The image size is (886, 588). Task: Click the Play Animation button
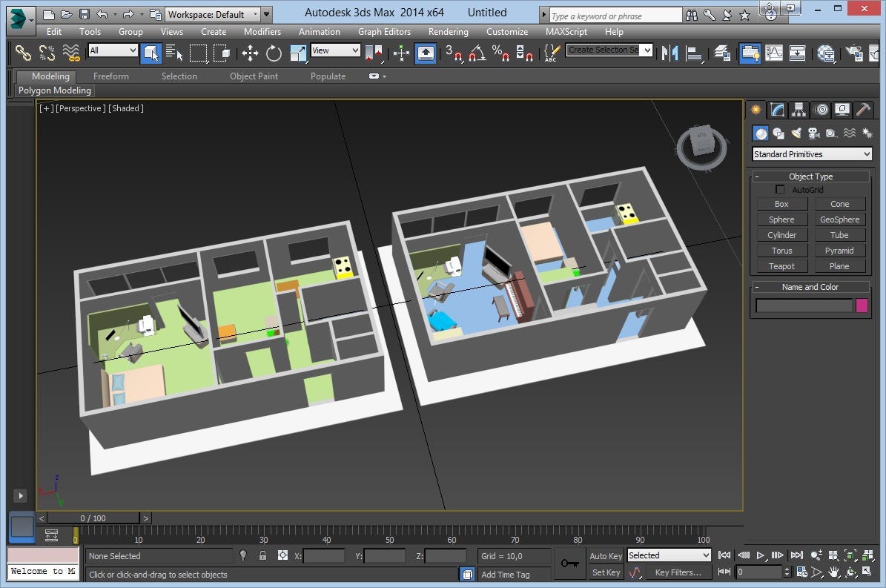click(x=761, y=555)
